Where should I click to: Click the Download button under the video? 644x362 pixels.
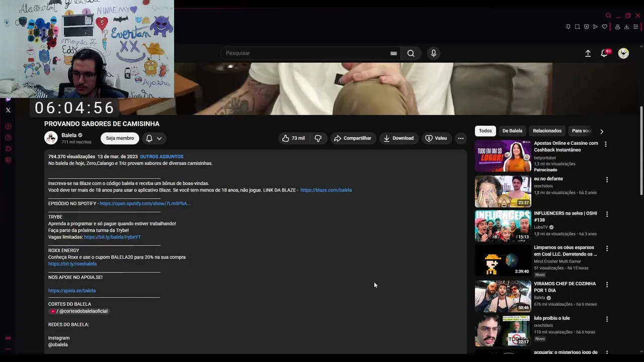(x=398, y=138)
